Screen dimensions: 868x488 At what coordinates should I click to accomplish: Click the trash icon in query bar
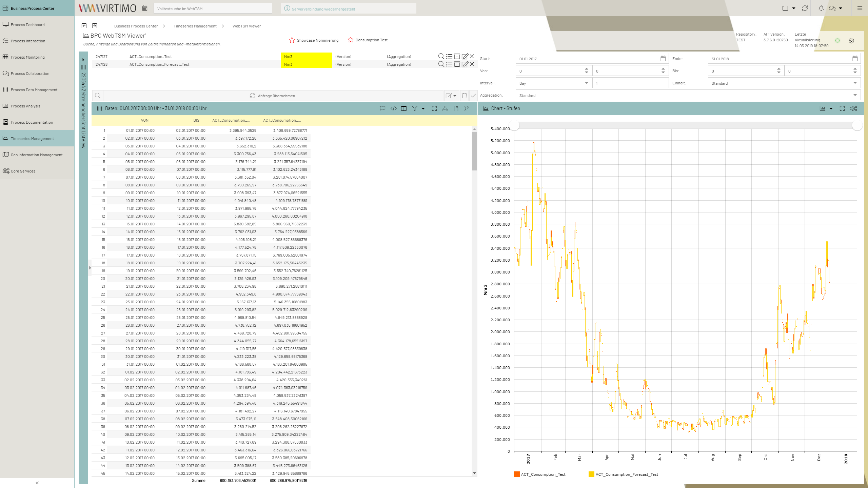(x=464, y=96)
